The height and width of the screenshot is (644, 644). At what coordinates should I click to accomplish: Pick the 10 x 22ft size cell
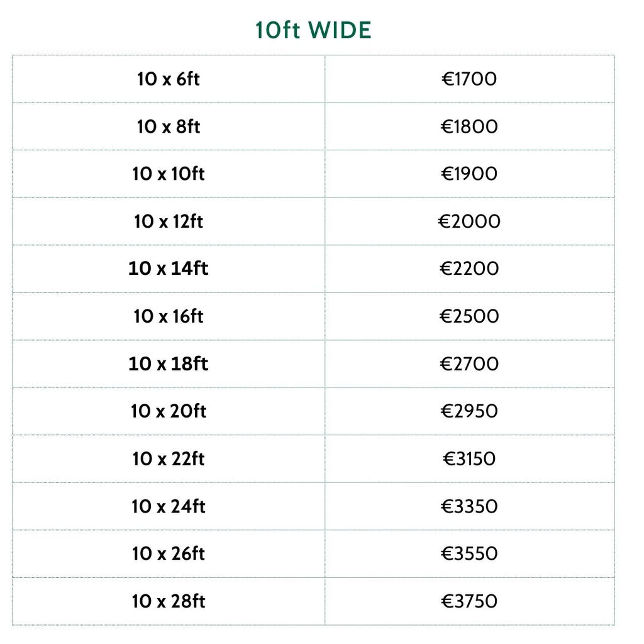coord(169,458)
